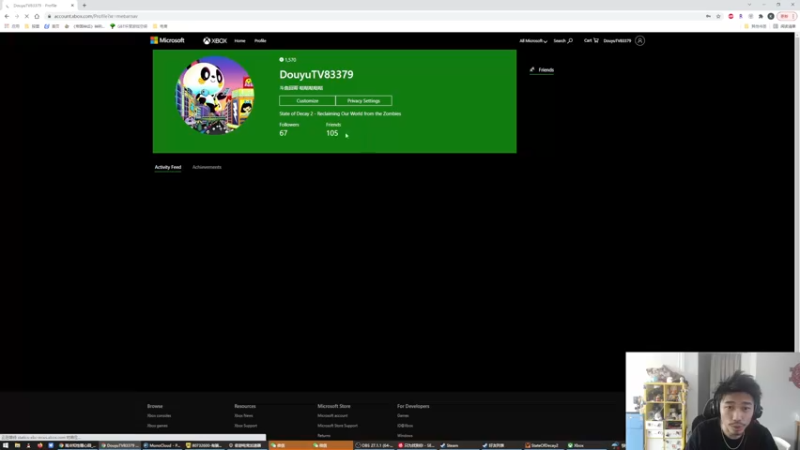
Task: Click the site lock icon in address bar
Action: 49,16
